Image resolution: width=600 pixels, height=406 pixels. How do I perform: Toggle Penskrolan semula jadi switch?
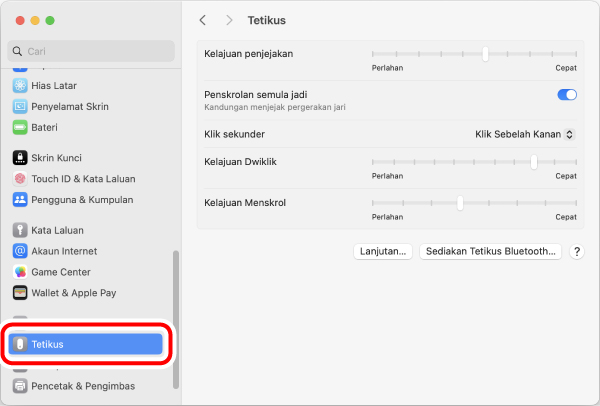coord(567,95)
